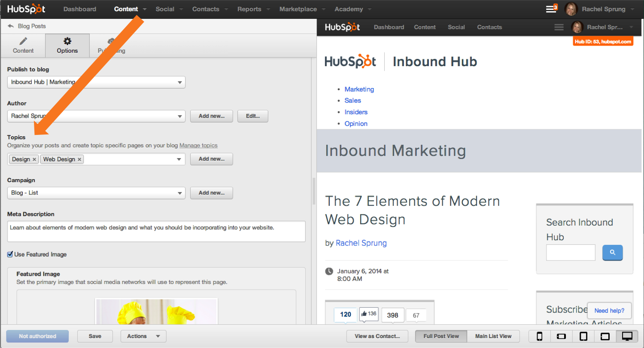Click the Dashboard item in preview header

point(389,27)
